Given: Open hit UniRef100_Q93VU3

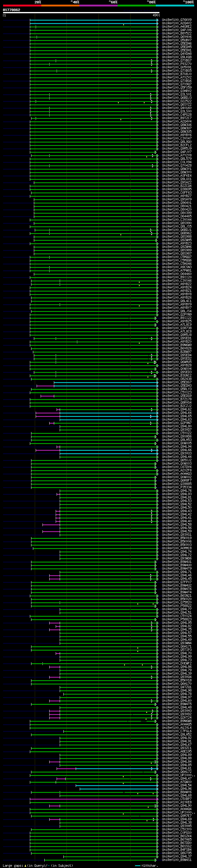Looking at the screenshot, I should (177, 453).
